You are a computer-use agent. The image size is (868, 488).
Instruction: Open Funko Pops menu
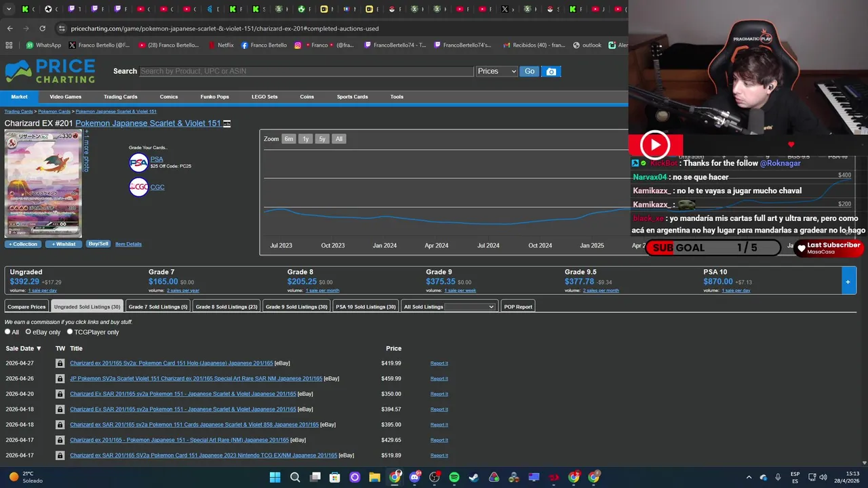[214, 97]
